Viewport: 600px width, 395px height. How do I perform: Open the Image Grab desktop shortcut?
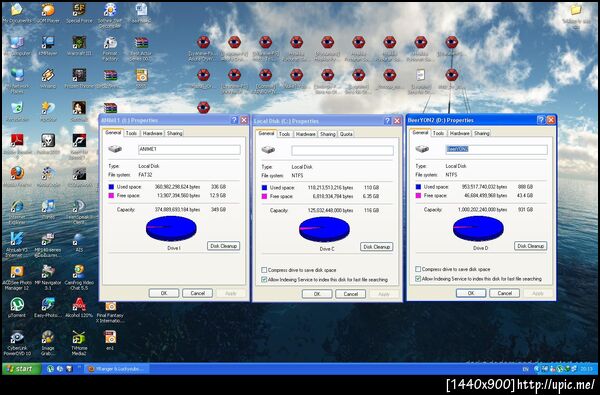point(48,344)
